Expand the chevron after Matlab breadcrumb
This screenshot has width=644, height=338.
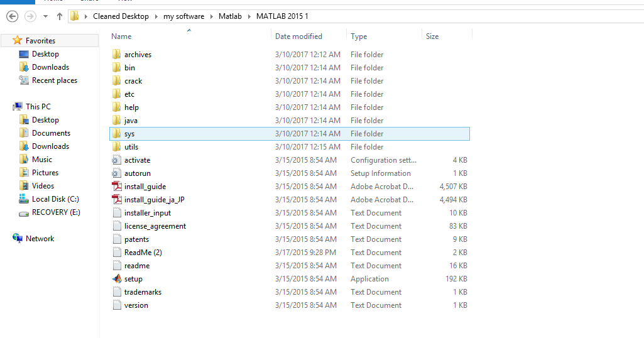[249, 16]
